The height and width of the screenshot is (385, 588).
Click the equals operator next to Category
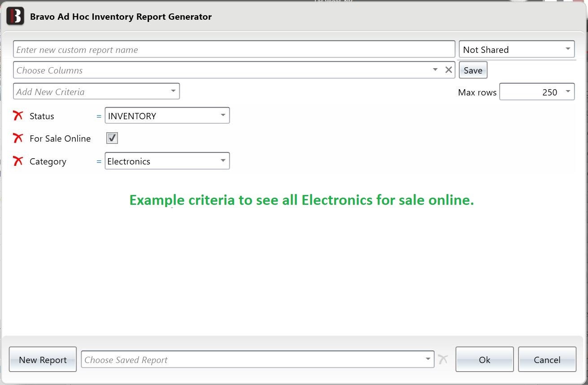coord(99,161)
